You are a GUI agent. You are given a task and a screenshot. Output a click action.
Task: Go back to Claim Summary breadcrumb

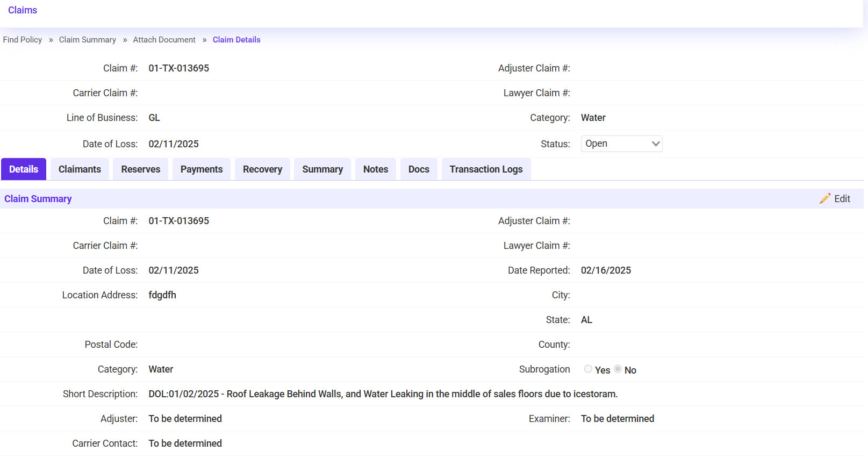pos(87,40)
